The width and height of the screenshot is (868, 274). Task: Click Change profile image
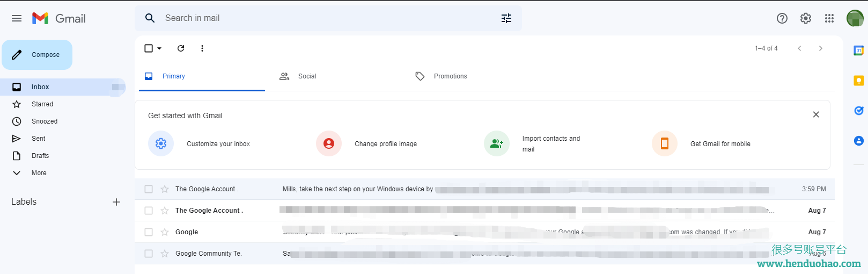[385, 144]
